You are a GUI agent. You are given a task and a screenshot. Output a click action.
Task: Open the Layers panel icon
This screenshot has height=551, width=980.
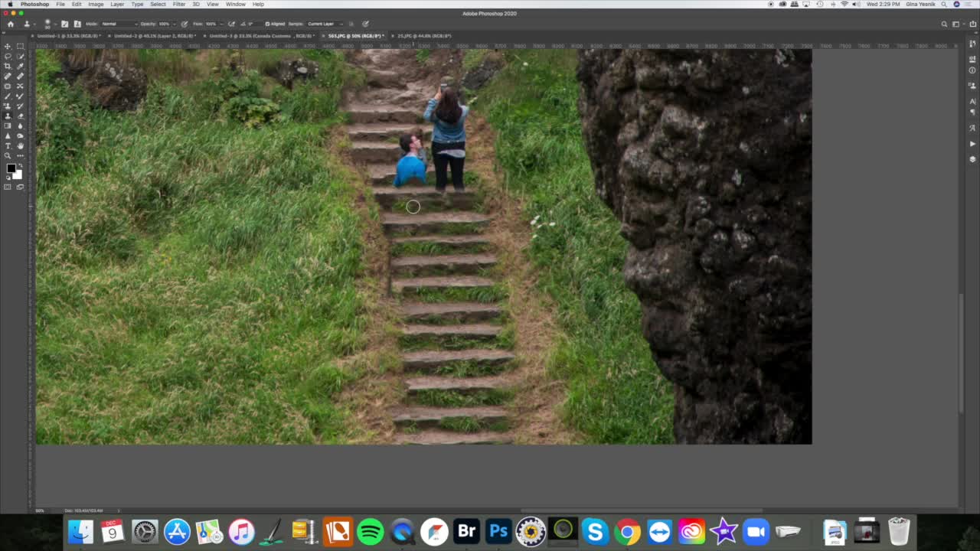point(972,159)
